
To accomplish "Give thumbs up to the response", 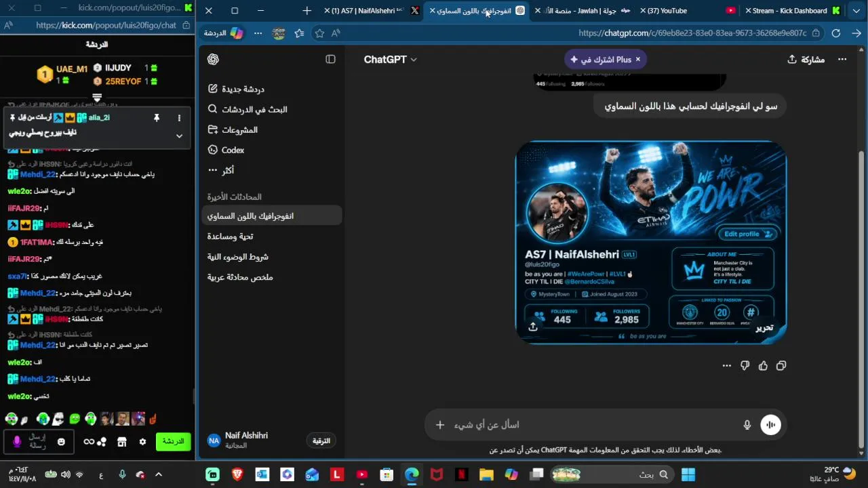I will point(763,366).
